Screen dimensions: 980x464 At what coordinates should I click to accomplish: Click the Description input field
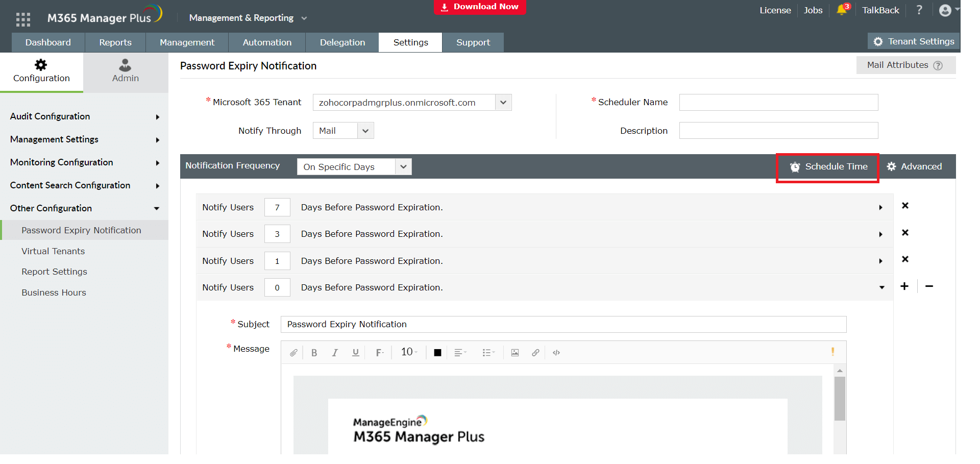click(778, 131)
